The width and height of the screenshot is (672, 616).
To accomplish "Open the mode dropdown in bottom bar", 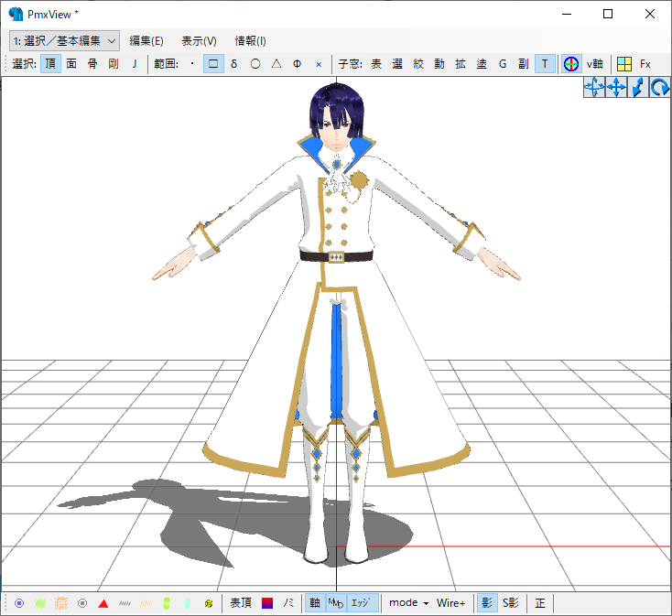I will point(408,603).
